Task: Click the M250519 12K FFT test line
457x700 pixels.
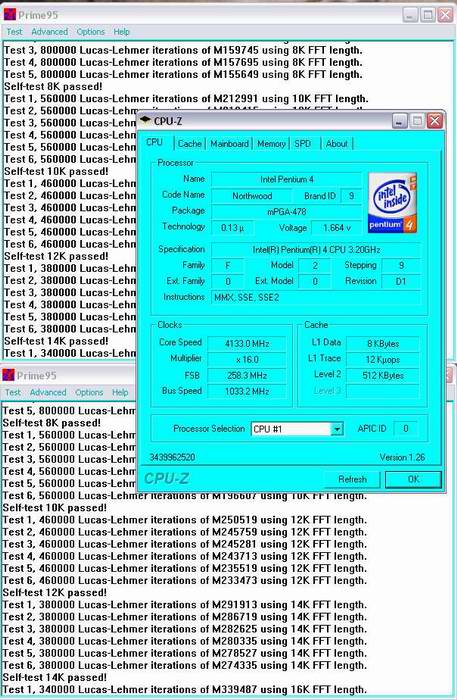Action: coord(184,520)
